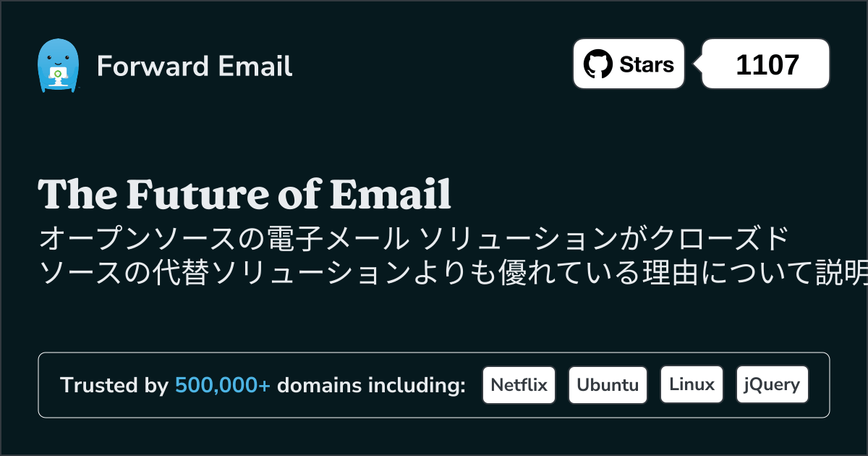Click the Linux badge

692,384
